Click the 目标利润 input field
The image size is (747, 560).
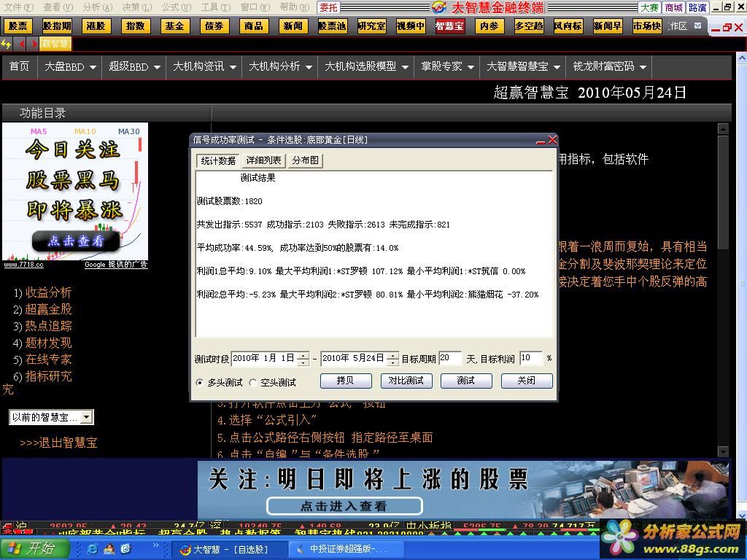coord(531,358)
